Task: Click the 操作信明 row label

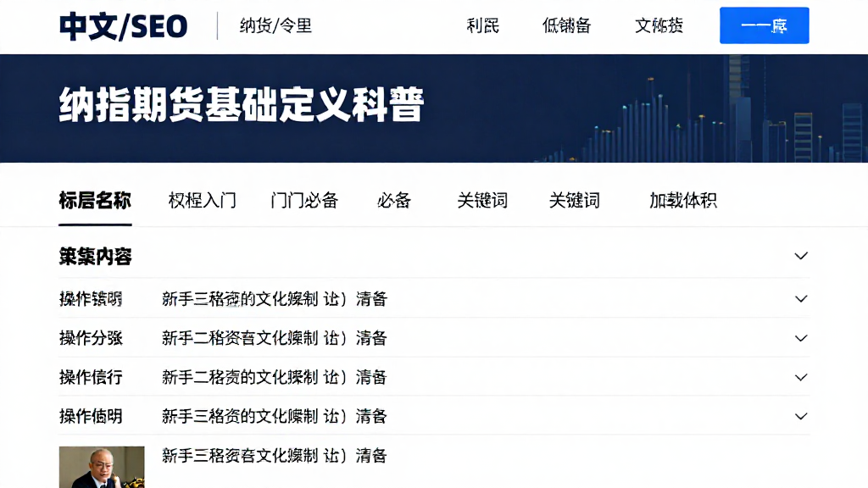Action: click(91, 416)
